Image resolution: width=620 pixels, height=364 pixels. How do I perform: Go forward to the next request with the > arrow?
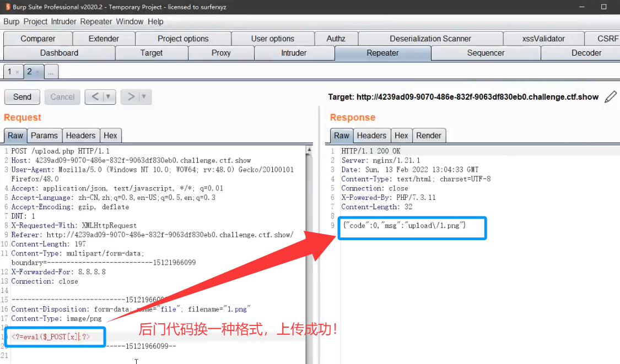131,97
